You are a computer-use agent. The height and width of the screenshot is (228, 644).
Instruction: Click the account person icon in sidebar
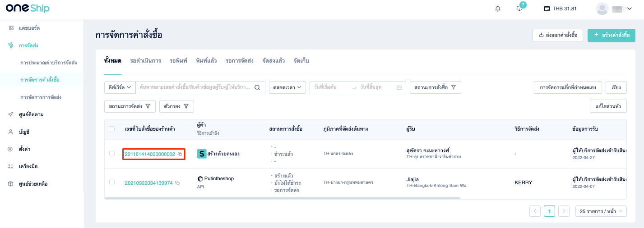click(11, 132)
